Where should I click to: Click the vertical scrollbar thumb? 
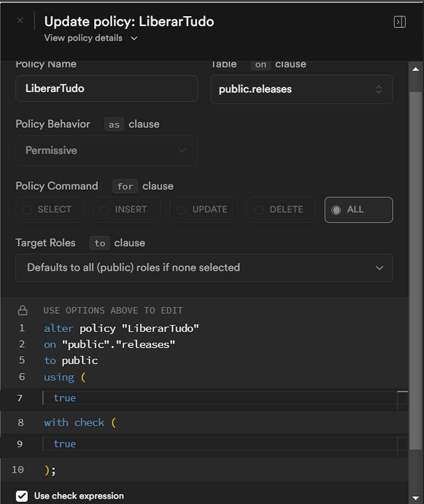click(x=416, y=275)
